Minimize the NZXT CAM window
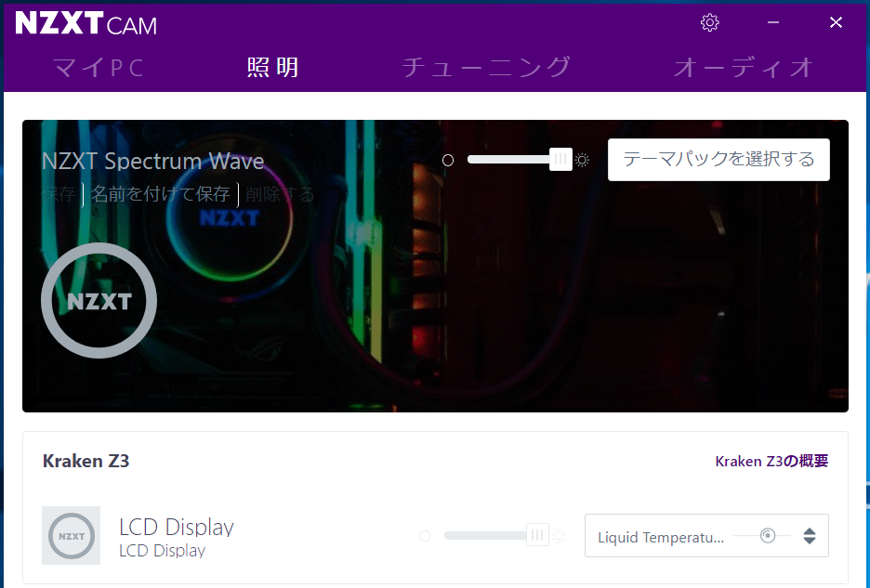This screenshot has width=870, height=588. click(x=773, y=22)
